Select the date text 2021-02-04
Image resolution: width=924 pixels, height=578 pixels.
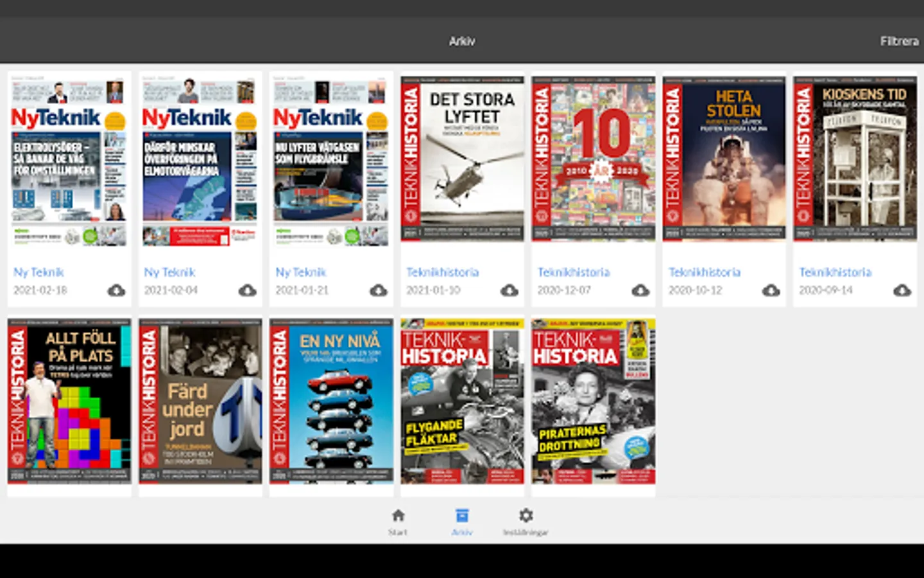tap(171, 290)
